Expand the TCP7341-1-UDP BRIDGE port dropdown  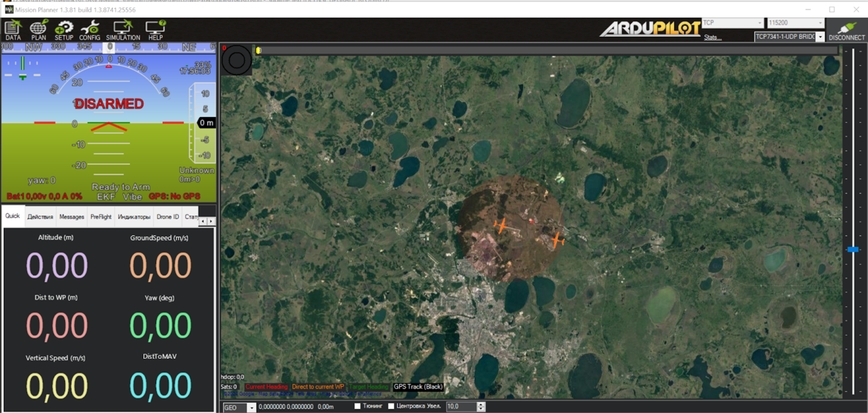pos(820,37)
